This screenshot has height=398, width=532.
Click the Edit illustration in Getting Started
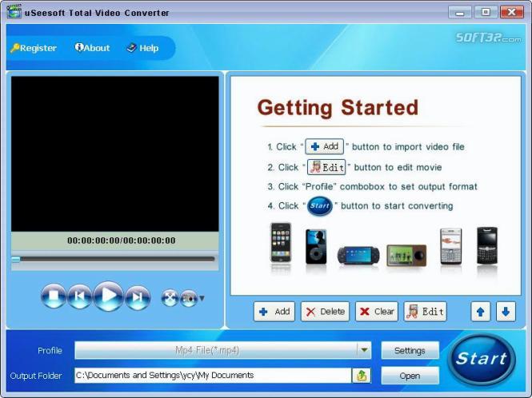(x=326, y=167)
